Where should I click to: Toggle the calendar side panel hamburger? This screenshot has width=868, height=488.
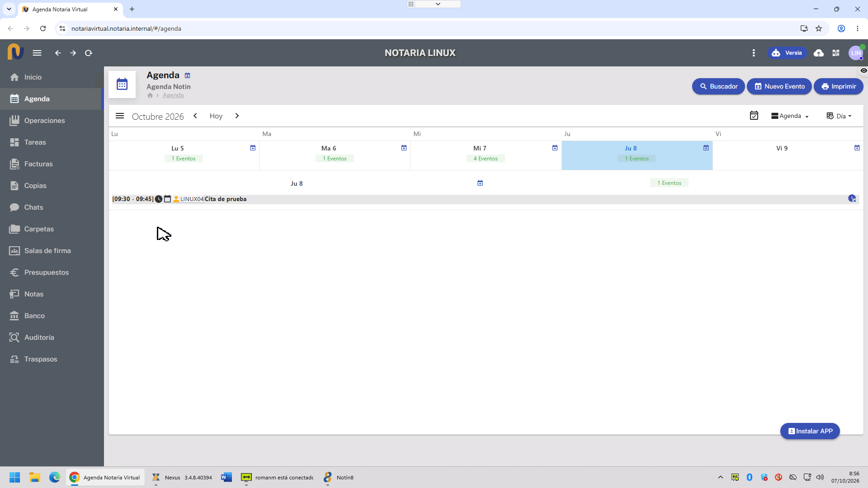click(120, 116)
